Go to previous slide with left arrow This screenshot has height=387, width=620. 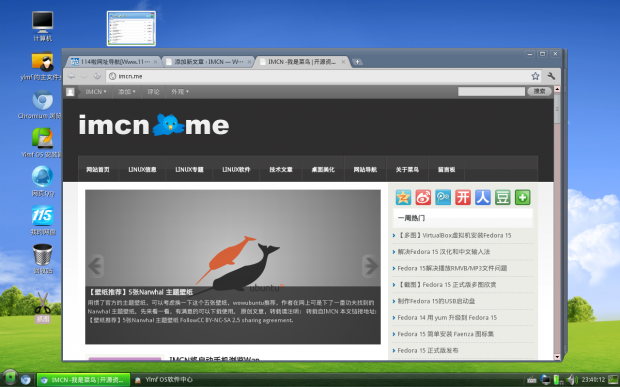point(95,266)
